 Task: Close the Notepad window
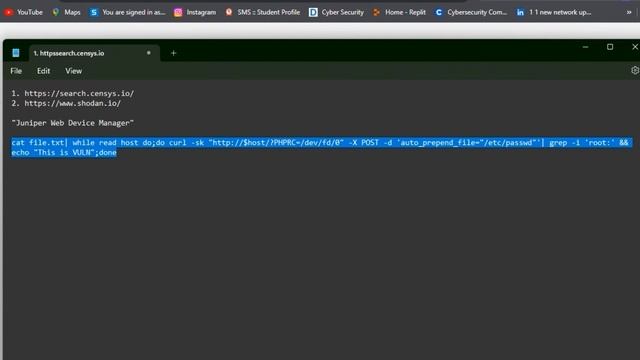tap(635, 47)
